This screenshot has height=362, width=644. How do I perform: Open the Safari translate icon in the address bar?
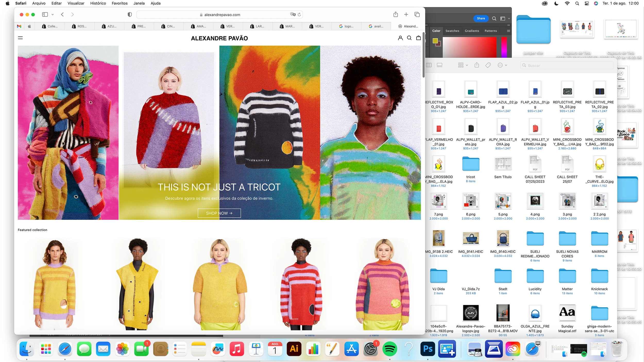(x=293, y=14)
